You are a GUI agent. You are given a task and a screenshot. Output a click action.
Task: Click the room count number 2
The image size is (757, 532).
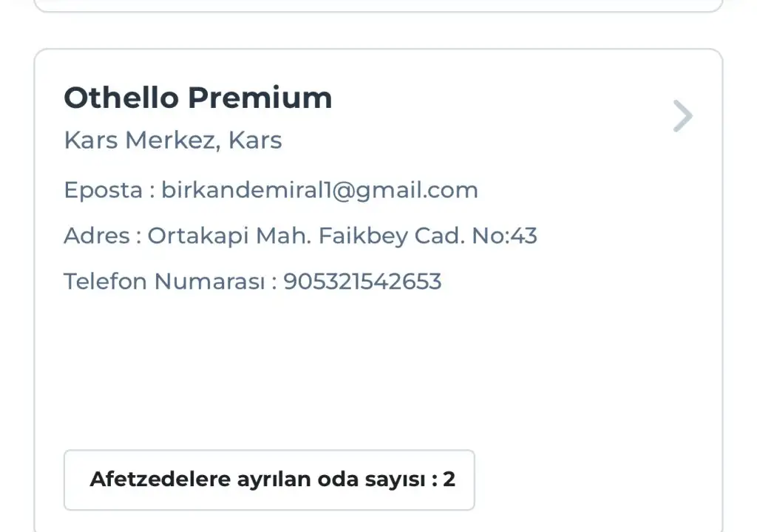coord(449,480)
